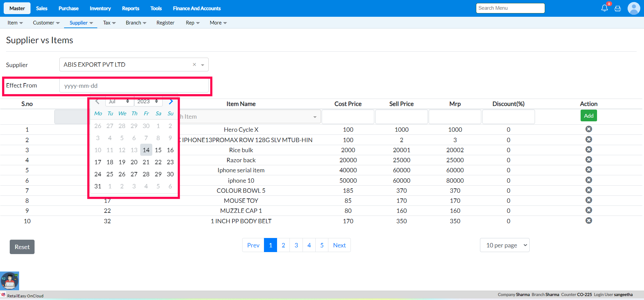This screenshot has height=300, width=644.
Task: Click the Search Menu input field
Action: coord(510,8)
